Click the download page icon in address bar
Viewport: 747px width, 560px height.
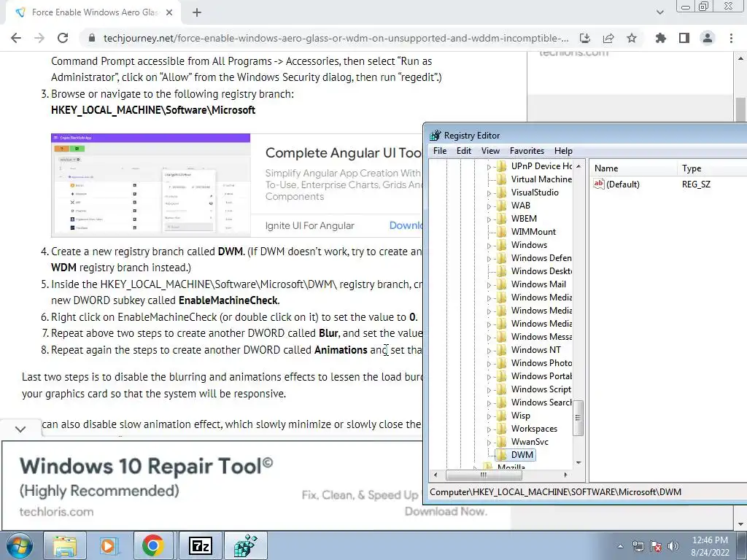[584, 38]
